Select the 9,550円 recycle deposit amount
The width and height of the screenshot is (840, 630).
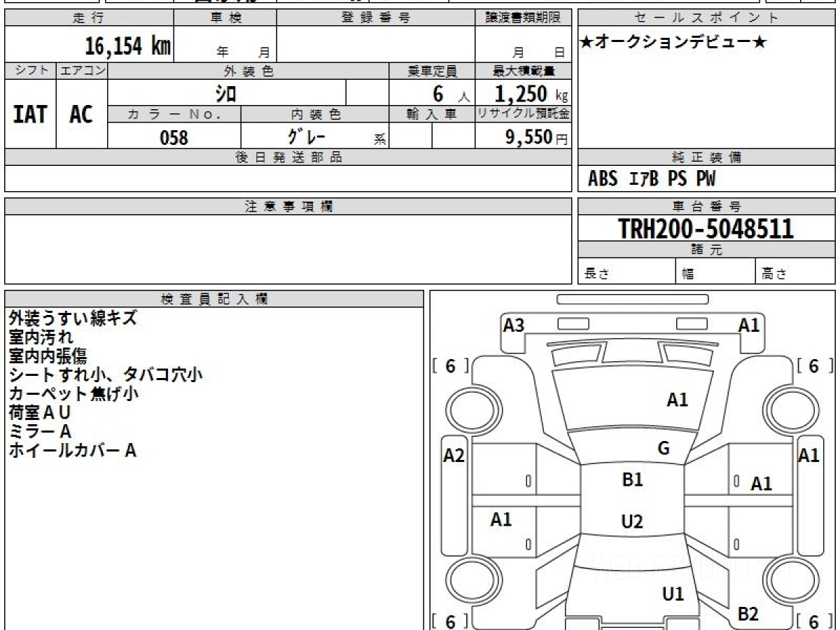click(536, 137)
